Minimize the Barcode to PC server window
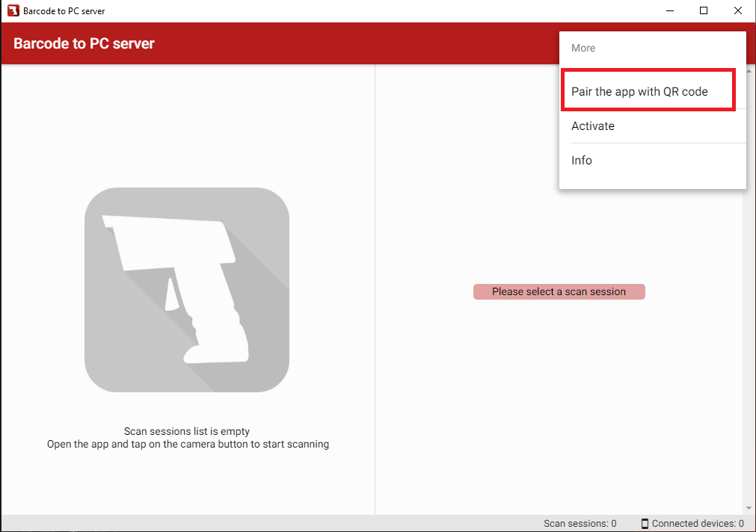Image resolution: width=756 pixels, height=532 pixels. coord(670,10)
